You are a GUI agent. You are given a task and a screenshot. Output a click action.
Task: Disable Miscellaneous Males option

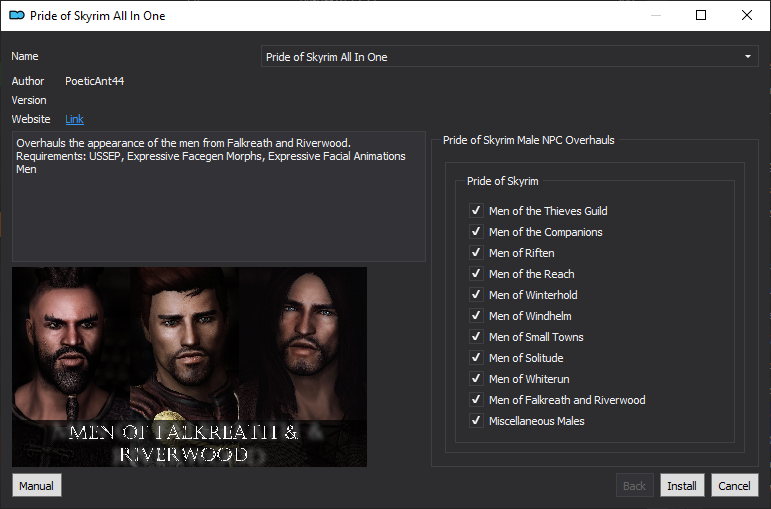[476, 421]
